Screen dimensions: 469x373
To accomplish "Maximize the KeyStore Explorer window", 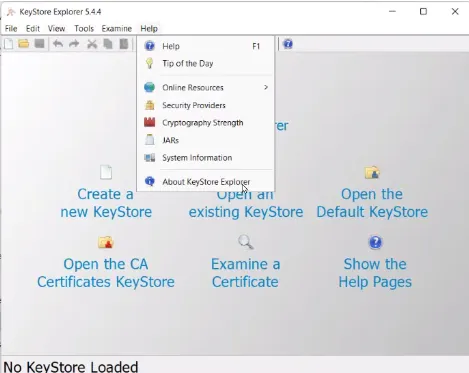I will [423, 12].
